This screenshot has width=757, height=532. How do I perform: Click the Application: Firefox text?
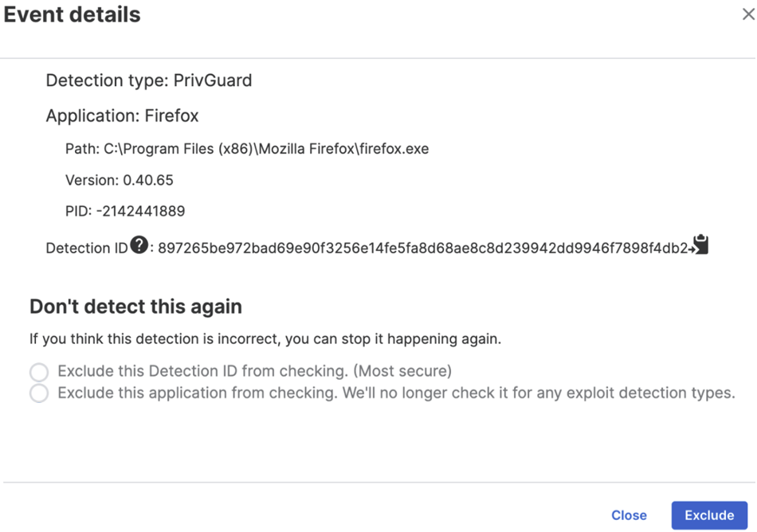pos(123,116)
